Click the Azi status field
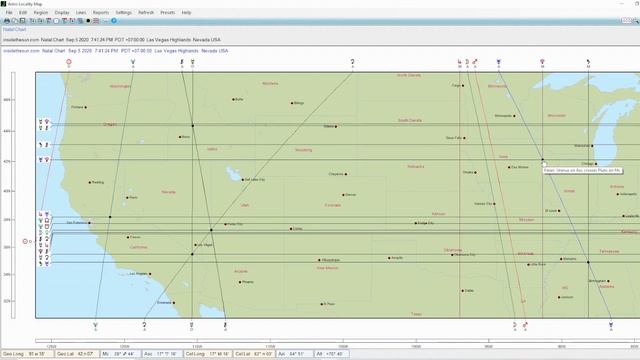640x360 pixels. tap(294, 354)
